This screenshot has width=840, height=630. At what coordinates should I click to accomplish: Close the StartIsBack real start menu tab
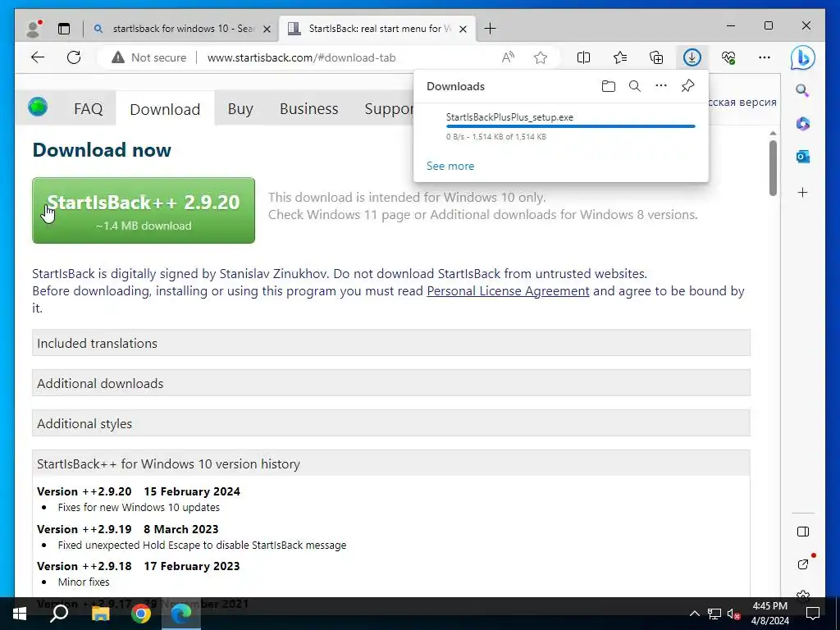click(463, 29)
